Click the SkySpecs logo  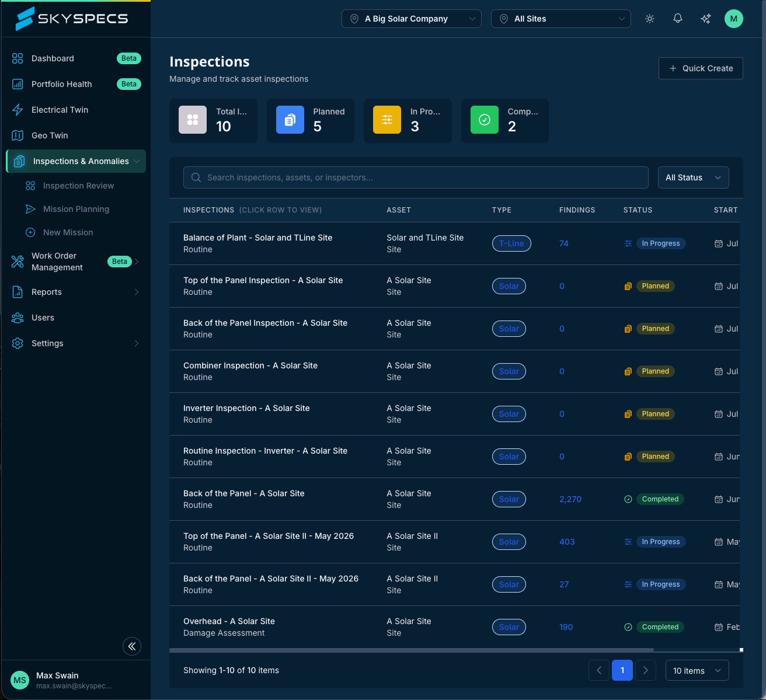72,19
